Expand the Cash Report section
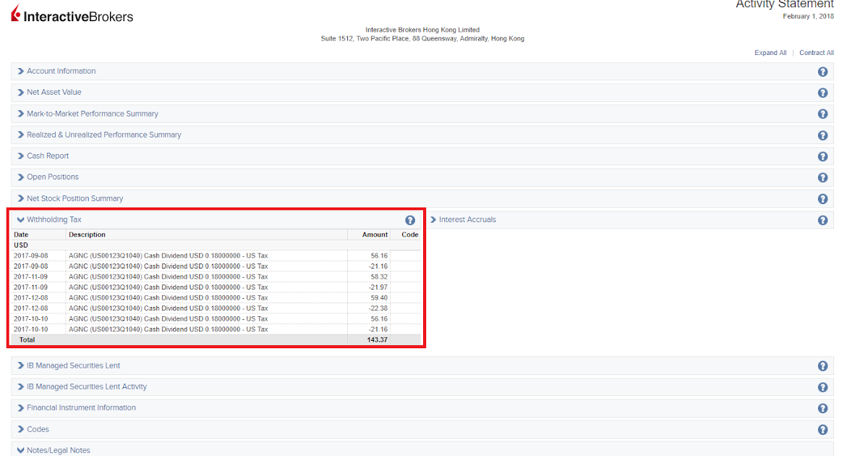The width and height of the screenshot is (868, 456). pyautogui.click(x=43, y=156)
